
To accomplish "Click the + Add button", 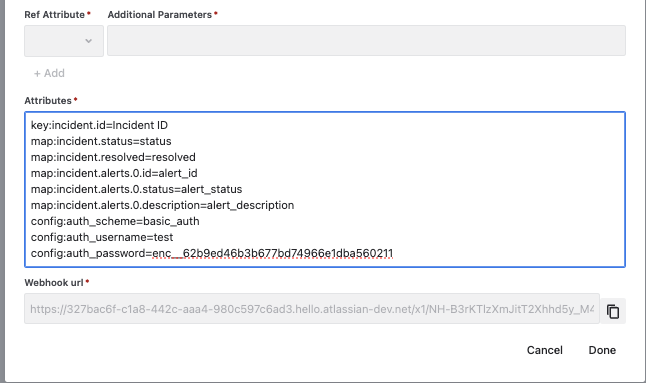I will tap(49, 73).
